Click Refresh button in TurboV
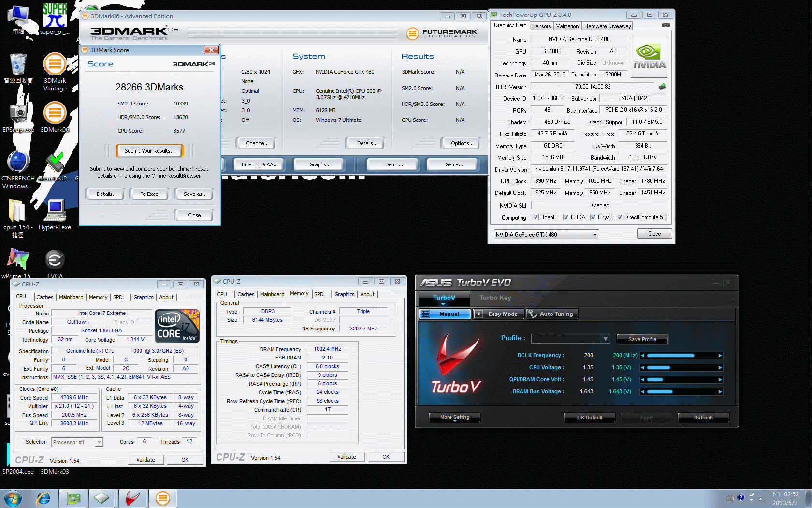Image resolution: width=812 pixels, height=508 pixels. coord(703,418)
